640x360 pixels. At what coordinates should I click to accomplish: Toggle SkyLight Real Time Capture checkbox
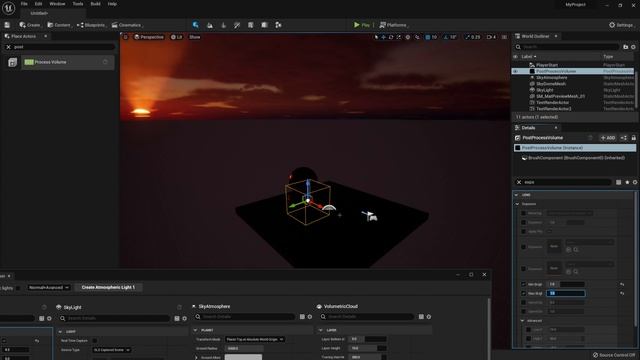click(95, 340)
